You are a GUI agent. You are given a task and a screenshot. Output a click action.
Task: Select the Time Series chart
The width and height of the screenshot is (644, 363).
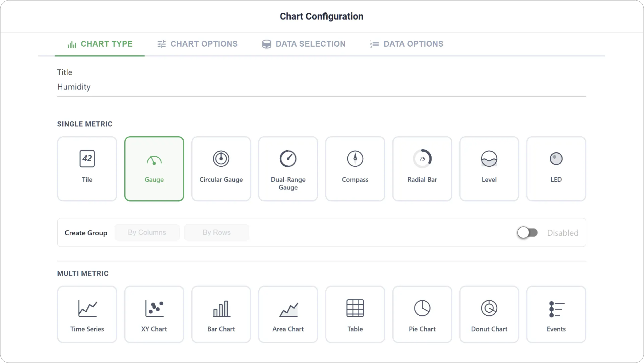87,314
